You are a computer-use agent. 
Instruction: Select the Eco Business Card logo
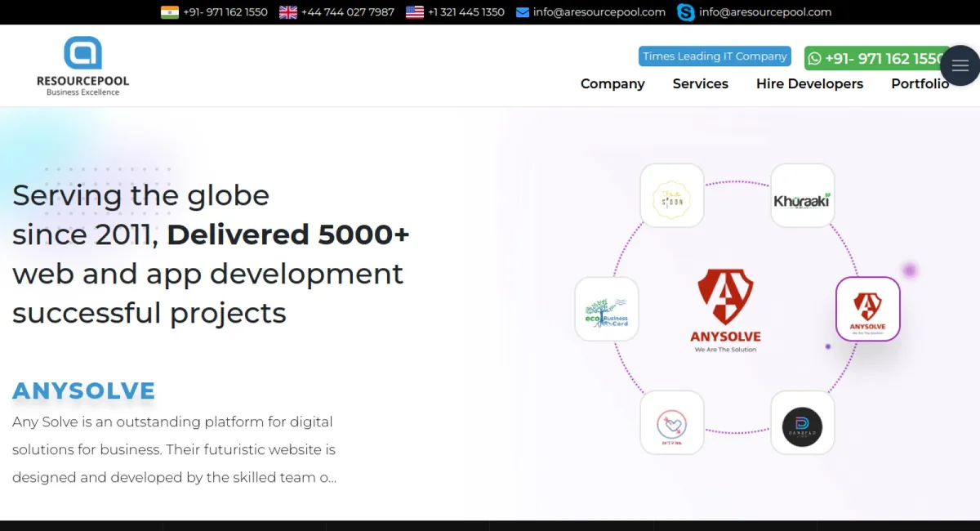(x=607, y=309)
